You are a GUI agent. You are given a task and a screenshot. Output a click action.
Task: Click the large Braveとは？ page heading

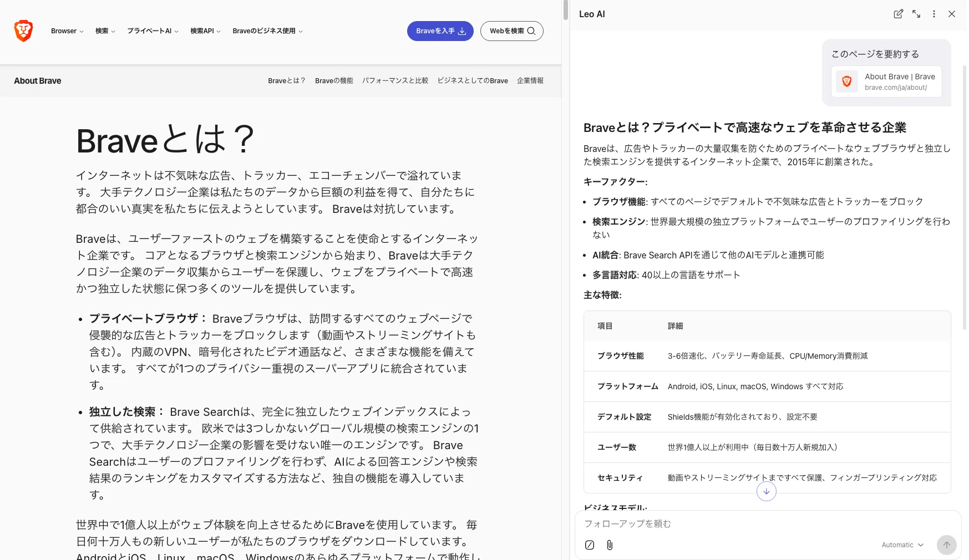click(165, 139)
